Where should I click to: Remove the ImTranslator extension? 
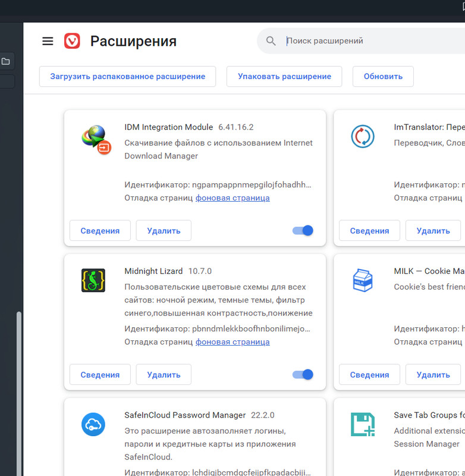coord(433,230)
